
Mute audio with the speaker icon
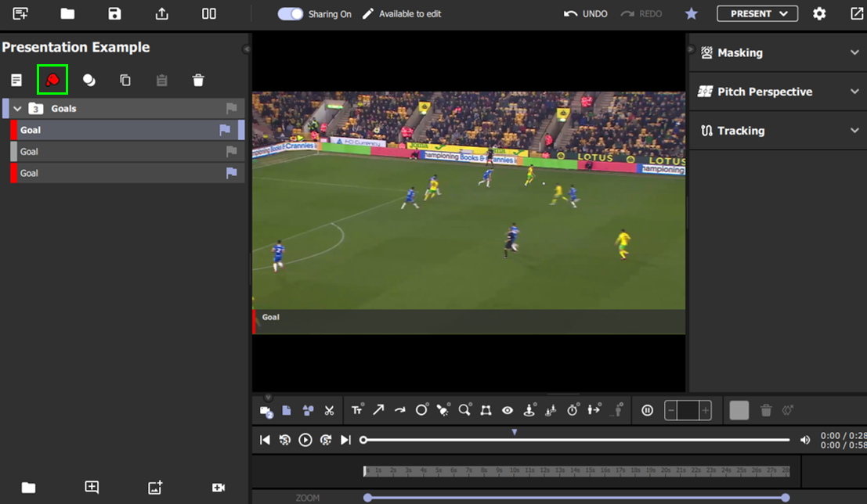[806, 440]
